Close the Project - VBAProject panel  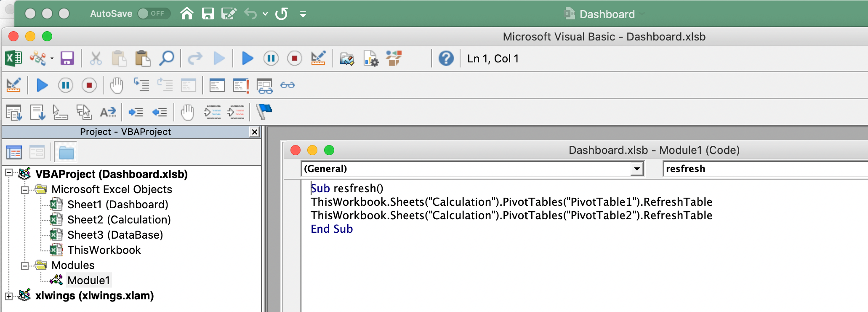click(x=254, y=132)
